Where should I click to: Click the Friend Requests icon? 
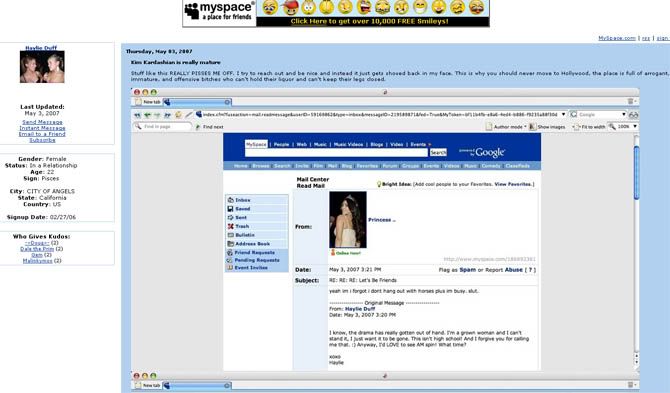[229, 252]
